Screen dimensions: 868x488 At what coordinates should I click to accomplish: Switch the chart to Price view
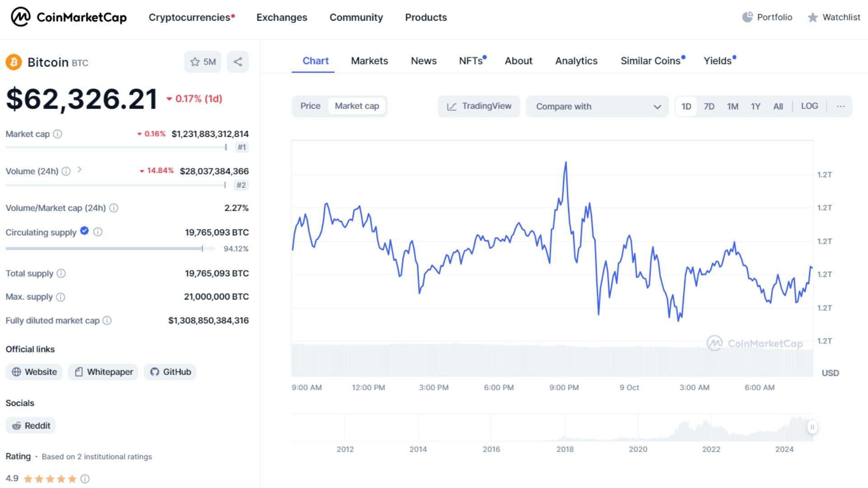(311, 106)
